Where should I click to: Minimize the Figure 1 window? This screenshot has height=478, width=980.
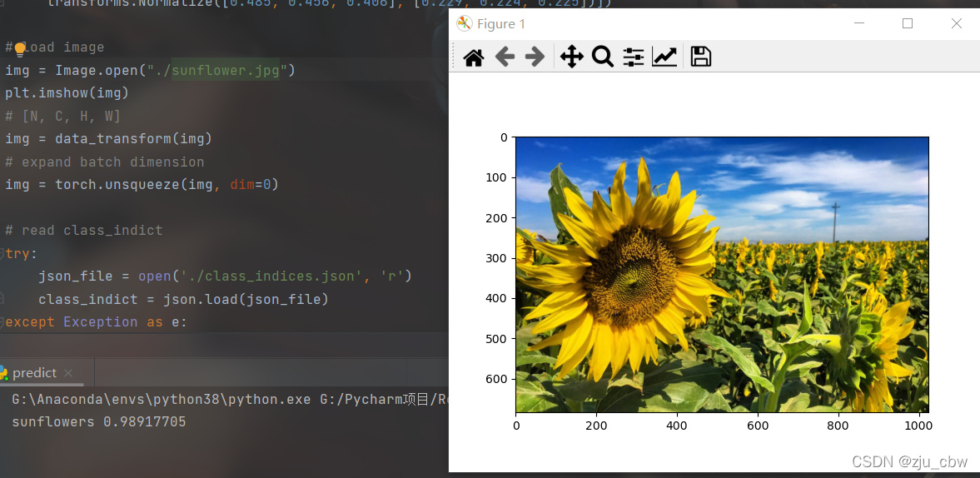[x=858, y=24]
